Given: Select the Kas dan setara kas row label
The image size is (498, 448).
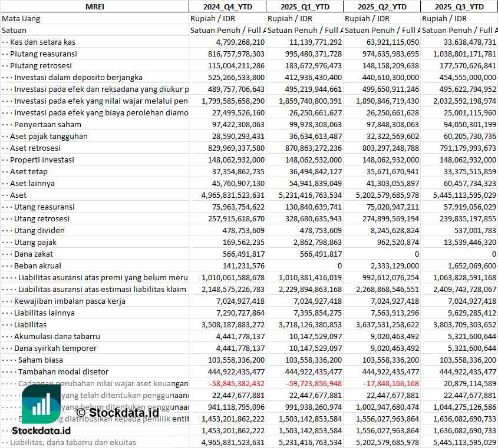Looking at the screenshot, I should pyautogui.click(x=42, y=42).
